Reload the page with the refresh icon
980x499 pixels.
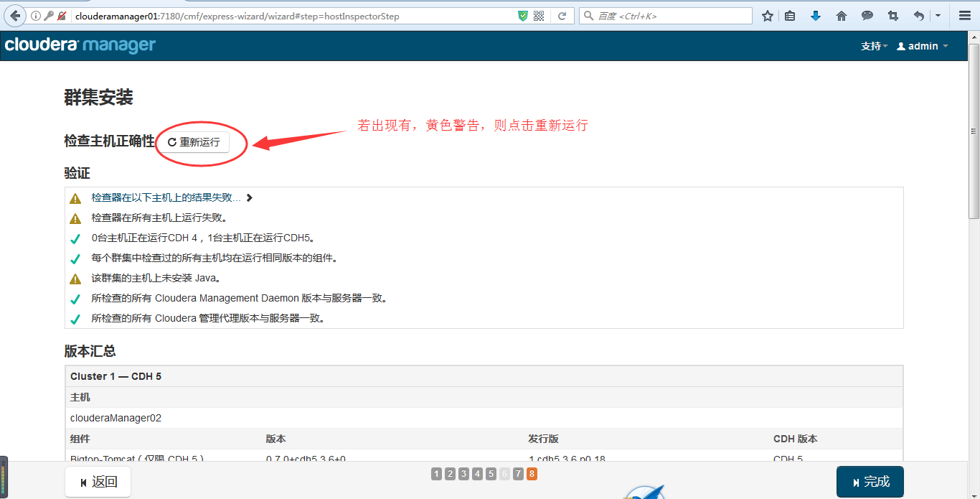click(x=562, y=16)
